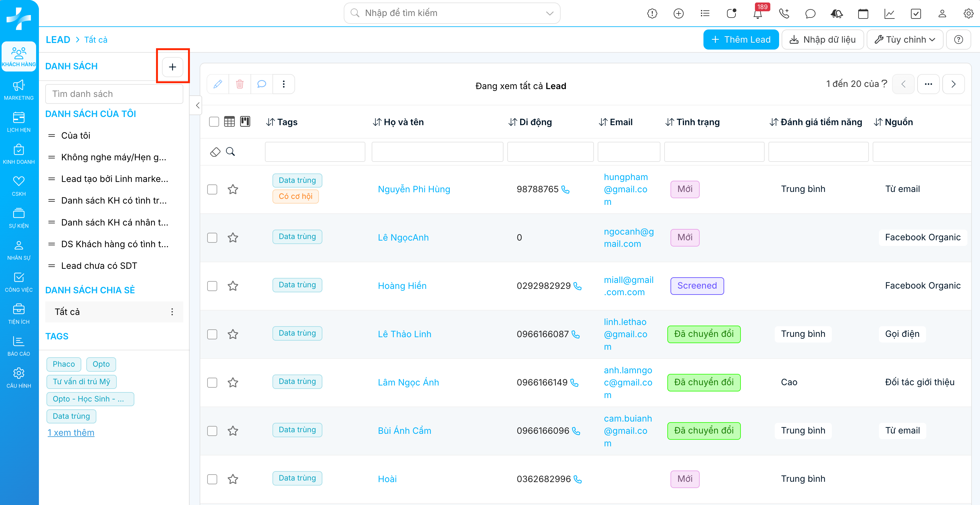
Task: Check the box for Nguyễn Phi Hùng
Action: coord(212,189)
